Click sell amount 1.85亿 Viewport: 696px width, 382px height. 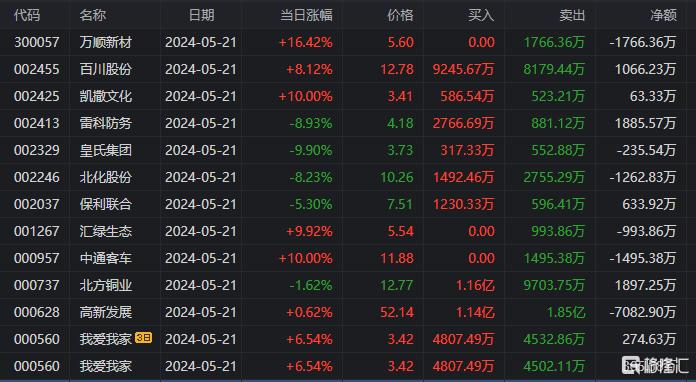click(x=566, y=312)
